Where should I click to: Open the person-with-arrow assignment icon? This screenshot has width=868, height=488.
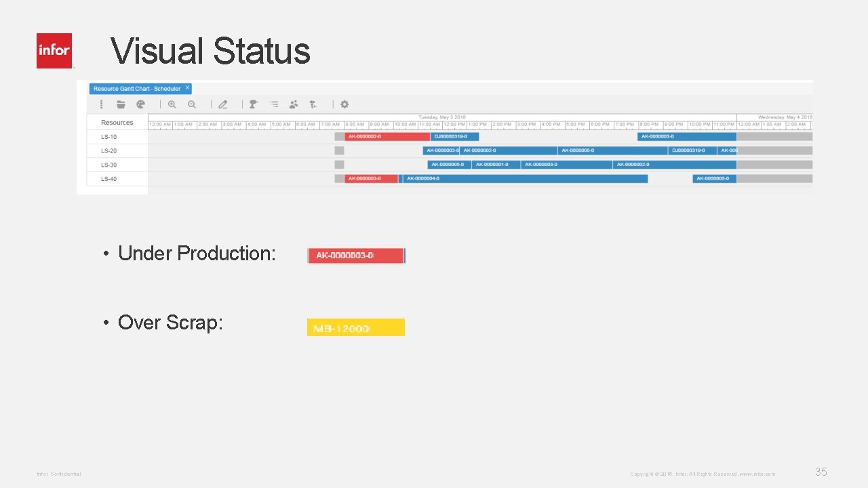pyautogui.click(x=313, y=104)
